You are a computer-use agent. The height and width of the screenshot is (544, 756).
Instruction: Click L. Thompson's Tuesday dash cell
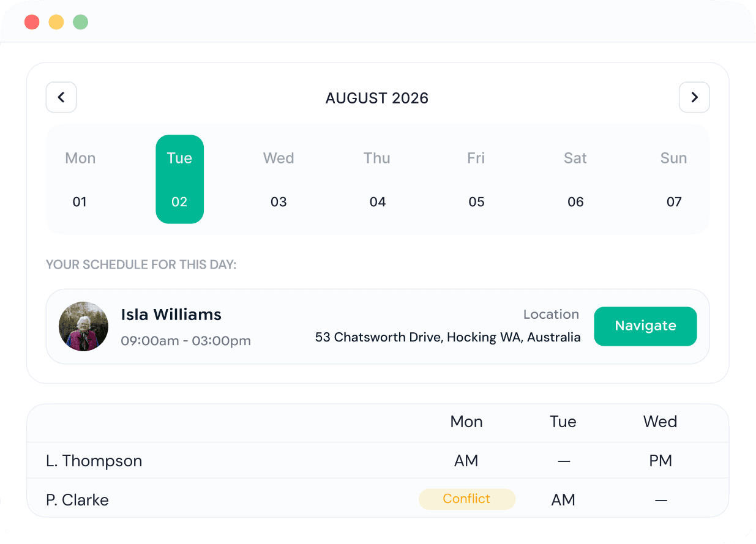564,461
